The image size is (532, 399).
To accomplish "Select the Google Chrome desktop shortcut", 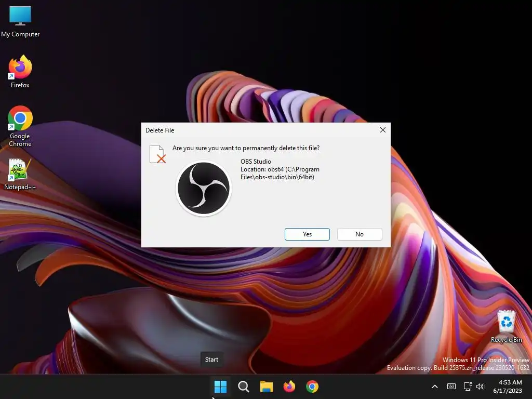I will pyautogui.click(x=20, y=126).
